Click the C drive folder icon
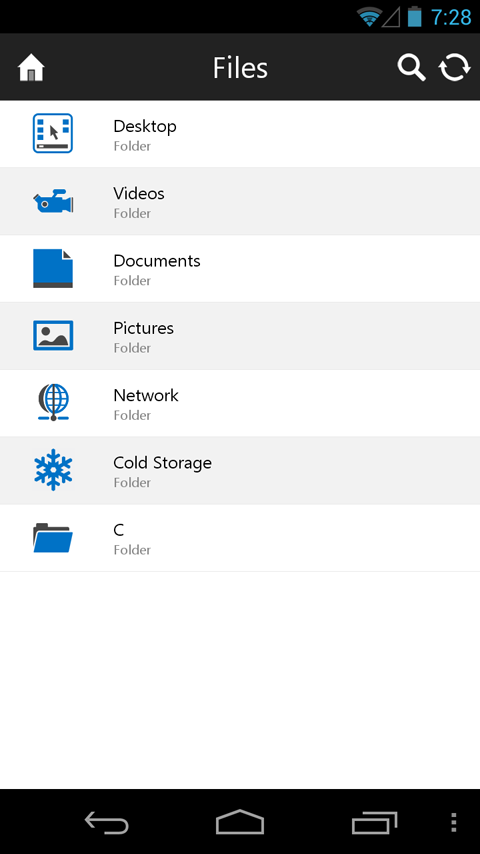This screenshot has width=480, height=854. coord(53,538)
